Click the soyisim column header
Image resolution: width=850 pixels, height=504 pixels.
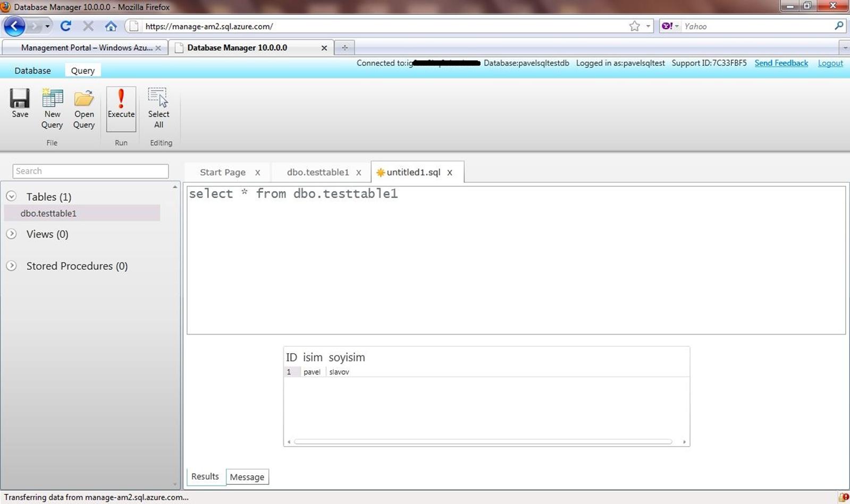pos(347,357)
